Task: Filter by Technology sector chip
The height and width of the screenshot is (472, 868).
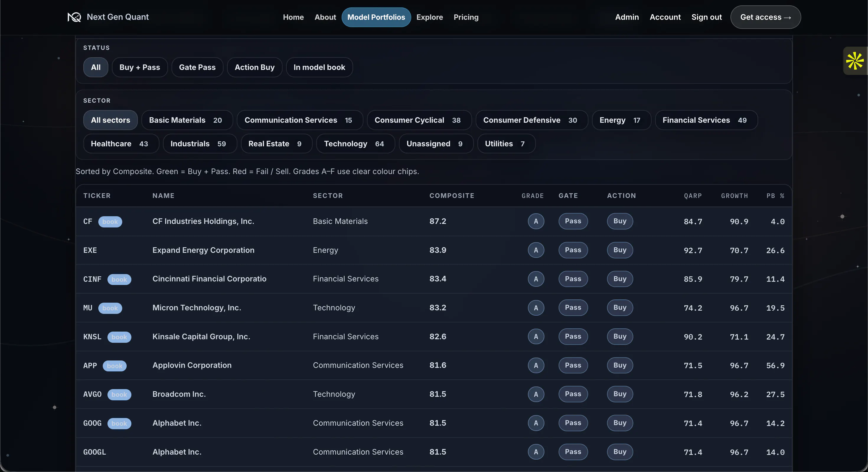Action: (x=355, y=144)
